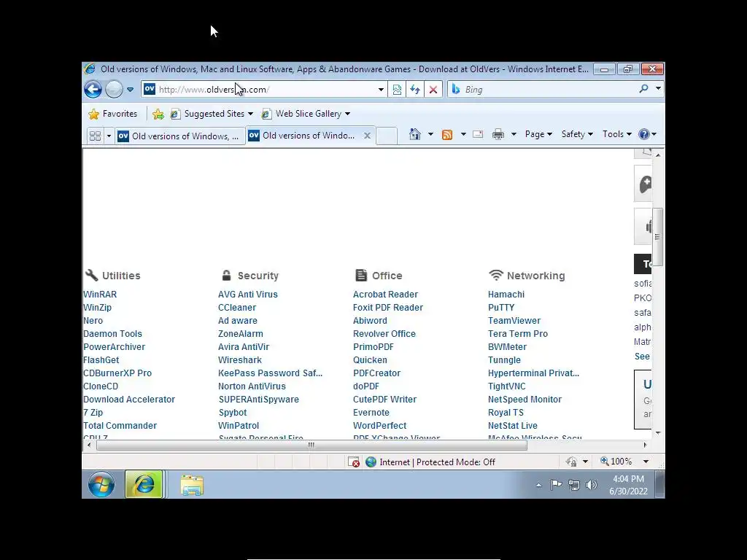
Task: Click the Internet Explorer taskbar icon
Action: point(144,485)
